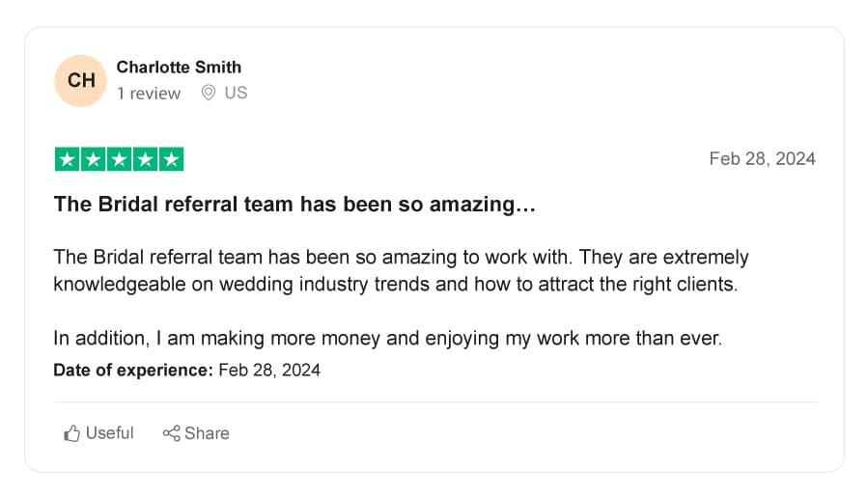Click the 'In addition' sentence
This screenshot has width=868, height=497.
tap(387, 338)
